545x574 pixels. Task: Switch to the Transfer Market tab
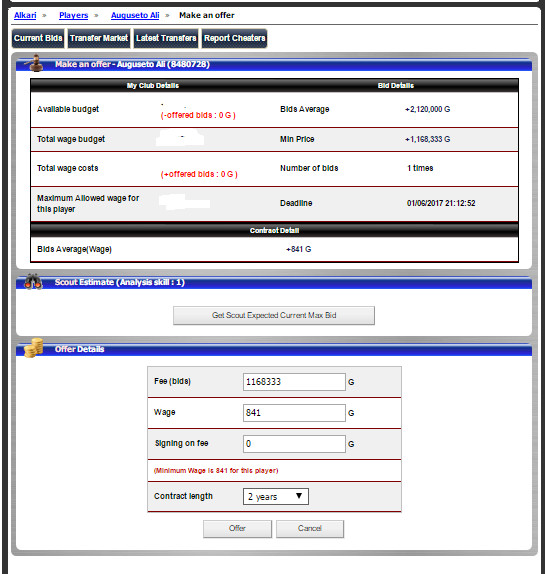click(x=99, y=38)
